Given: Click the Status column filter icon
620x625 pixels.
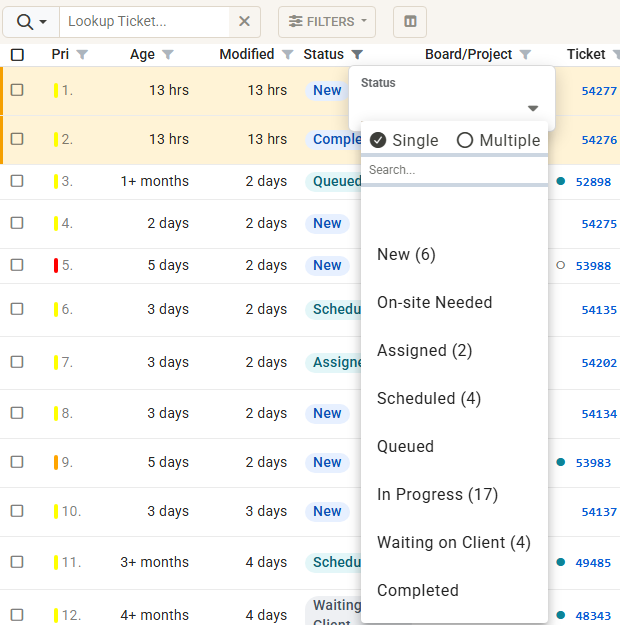Looking at the screenshot, I should point(357,54).
